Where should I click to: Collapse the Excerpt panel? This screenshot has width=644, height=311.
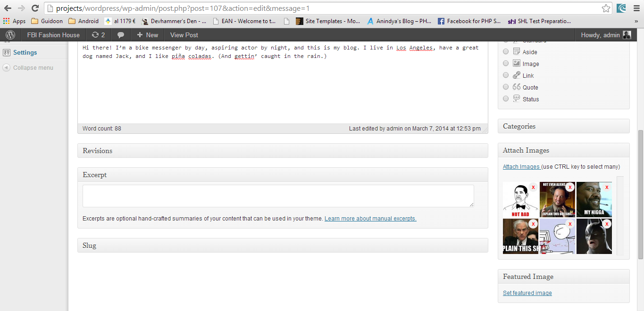click(x=283, y=175)
